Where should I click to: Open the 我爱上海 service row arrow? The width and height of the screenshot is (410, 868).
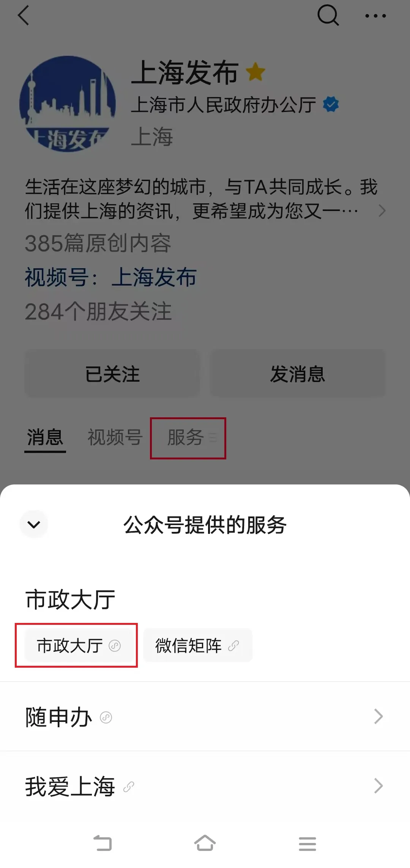point(378,786)
